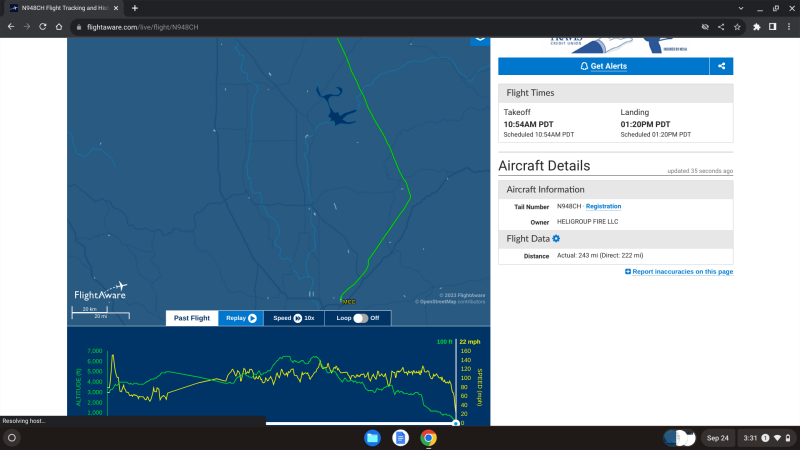Open the map layers button
This screenshot has height=450, width=800.
click(x=480, y=39)
